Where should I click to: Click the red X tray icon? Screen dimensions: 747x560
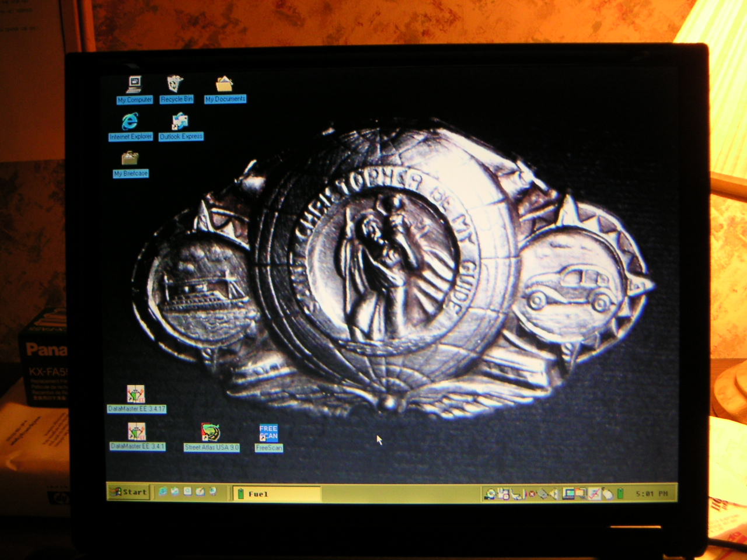pos(531,494)
